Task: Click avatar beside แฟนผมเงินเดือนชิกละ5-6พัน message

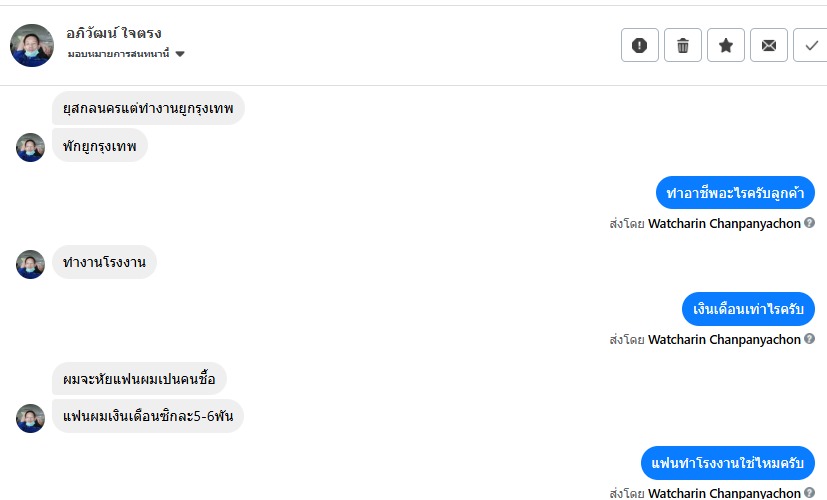Action: click(x=30, y=418)
